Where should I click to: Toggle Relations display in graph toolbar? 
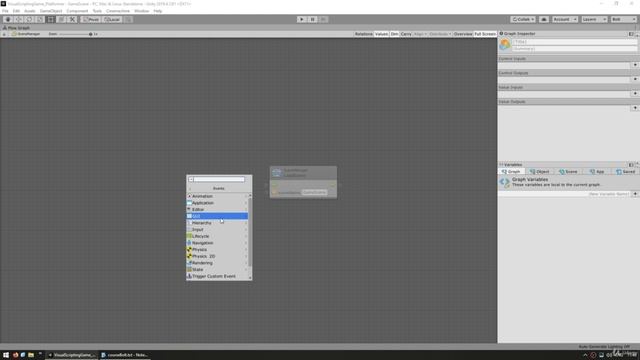pos(363,34)
